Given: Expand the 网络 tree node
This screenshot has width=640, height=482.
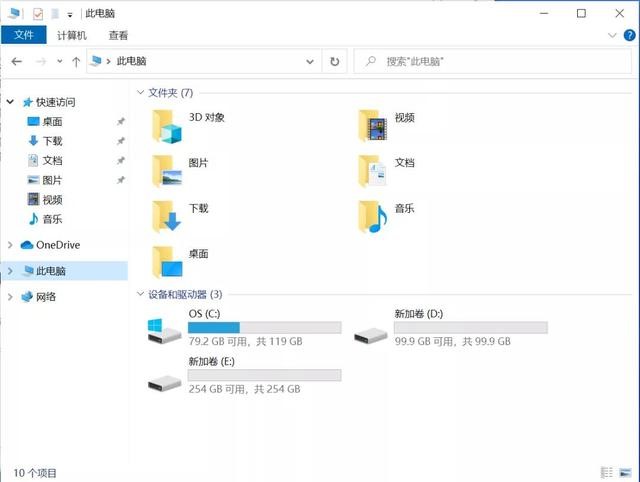Looking at the screenshot, I should (10, 297).
